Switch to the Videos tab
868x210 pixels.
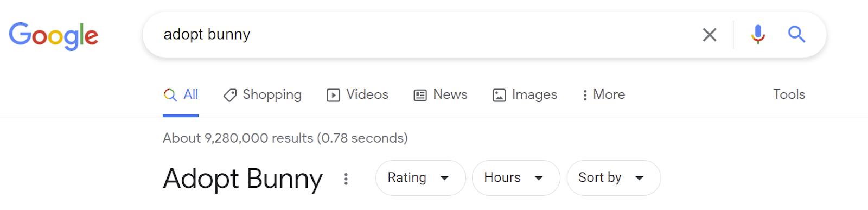click(x=358, y=94)
